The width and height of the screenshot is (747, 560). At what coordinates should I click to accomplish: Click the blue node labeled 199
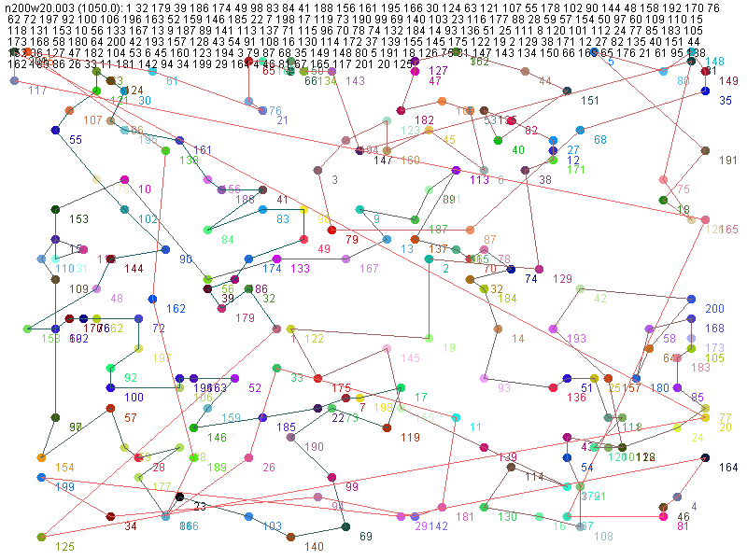click(41, 477)
